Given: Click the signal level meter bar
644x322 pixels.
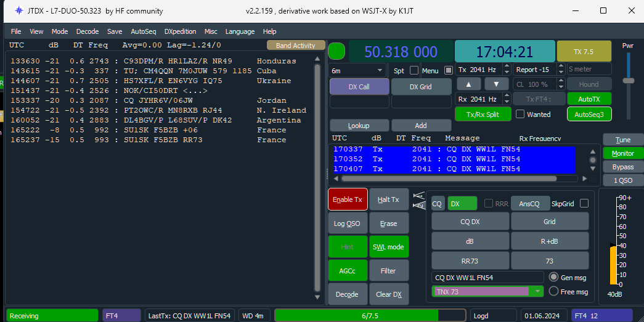Looking at the screenshot, I should 614,265.
